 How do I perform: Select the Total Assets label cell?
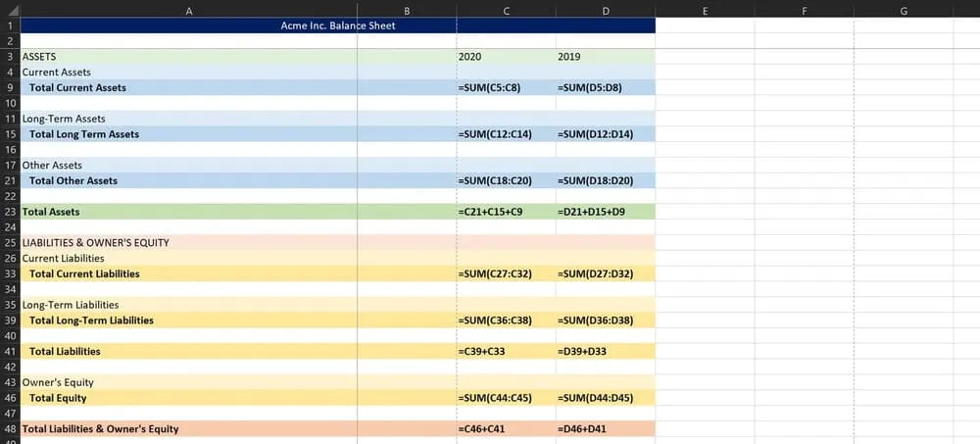[188, 212]
